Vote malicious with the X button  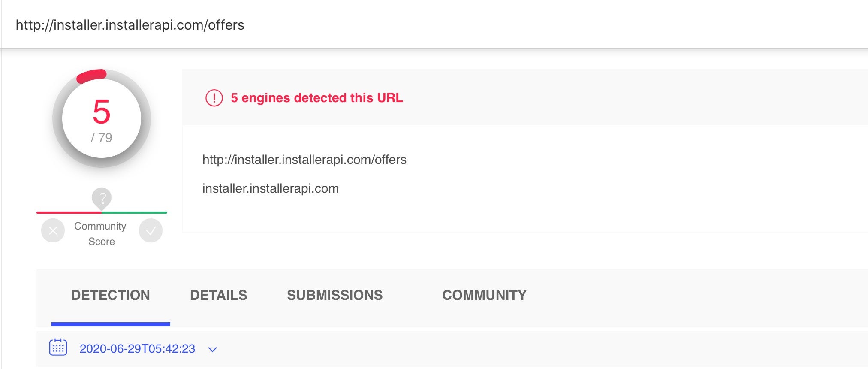pyautogui.click(x=53, y=231)
